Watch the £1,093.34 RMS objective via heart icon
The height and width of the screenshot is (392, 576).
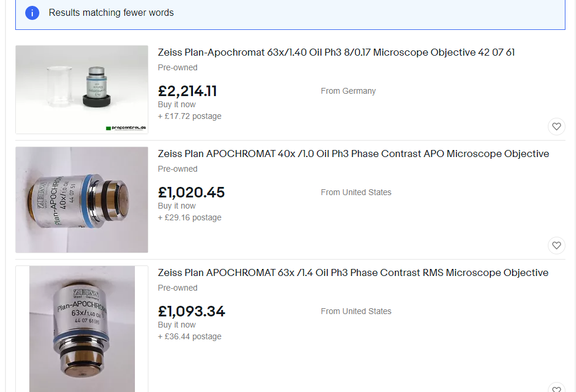point(556,388)
